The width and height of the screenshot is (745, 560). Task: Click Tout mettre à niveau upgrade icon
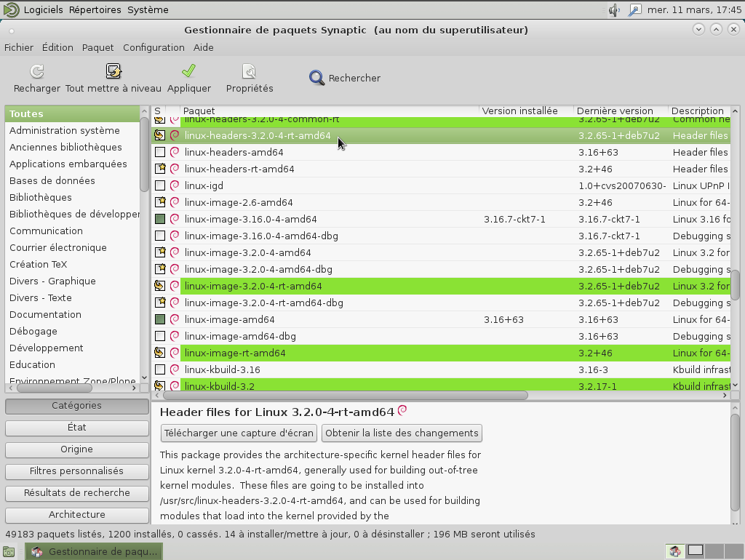pyautogui.click(x=113, y=71)
